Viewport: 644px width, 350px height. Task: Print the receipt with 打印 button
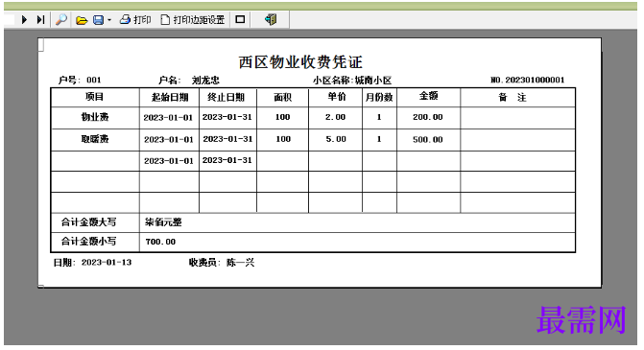coord(135,20)
